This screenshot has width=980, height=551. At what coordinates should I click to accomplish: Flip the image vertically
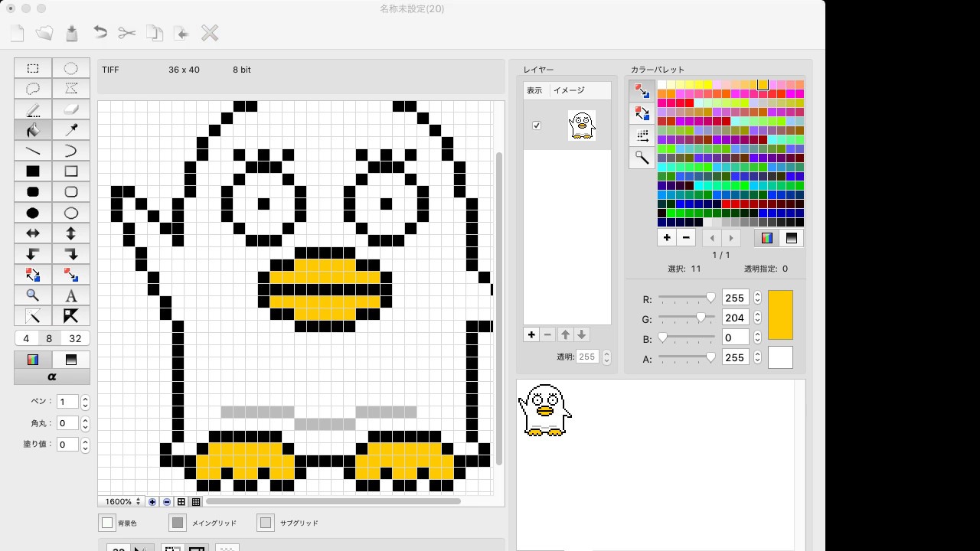(x=71, y=233)
